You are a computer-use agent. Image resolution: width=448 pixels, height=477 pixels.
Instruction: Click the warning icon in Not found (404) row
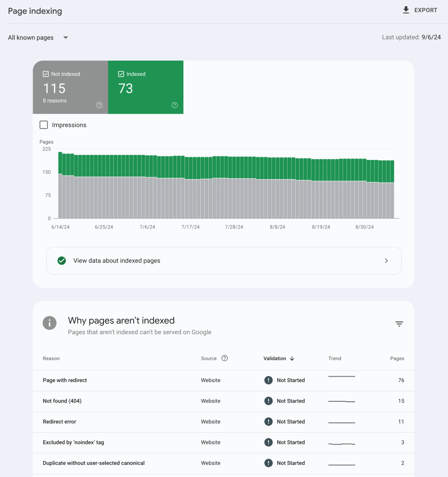(268, 401)
